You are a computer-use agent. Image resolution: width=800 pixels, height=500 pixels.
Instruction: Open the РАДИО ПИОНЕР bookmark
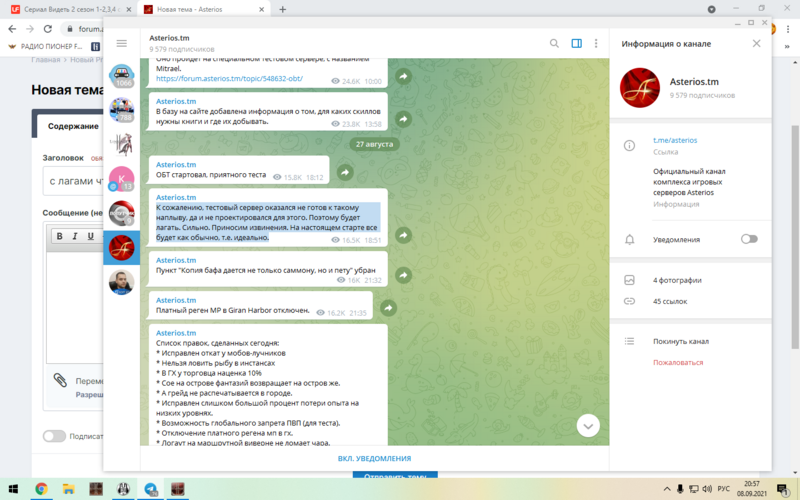[x=45, y=46]
